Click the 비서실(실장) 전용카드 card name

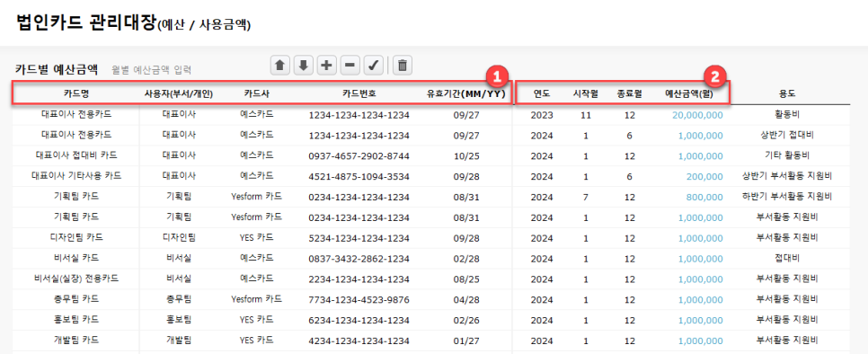(x=76, y=279)
